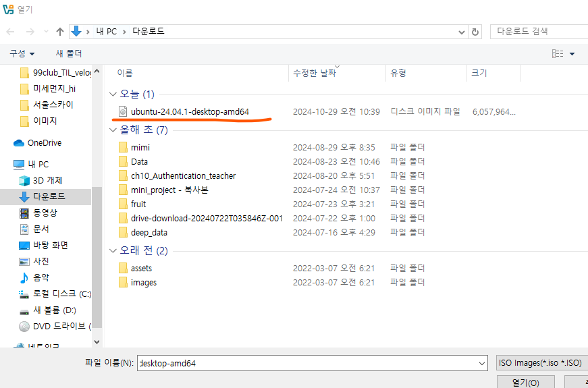Go forward with the right arrow button
This screenshot has height=388, width=588.
30,32
